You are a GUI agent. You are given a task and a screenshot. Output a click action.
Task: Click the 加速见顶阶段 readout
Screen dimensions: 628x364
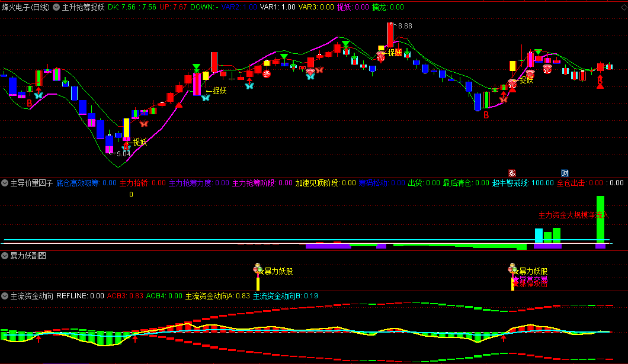[x=326, y=183]
